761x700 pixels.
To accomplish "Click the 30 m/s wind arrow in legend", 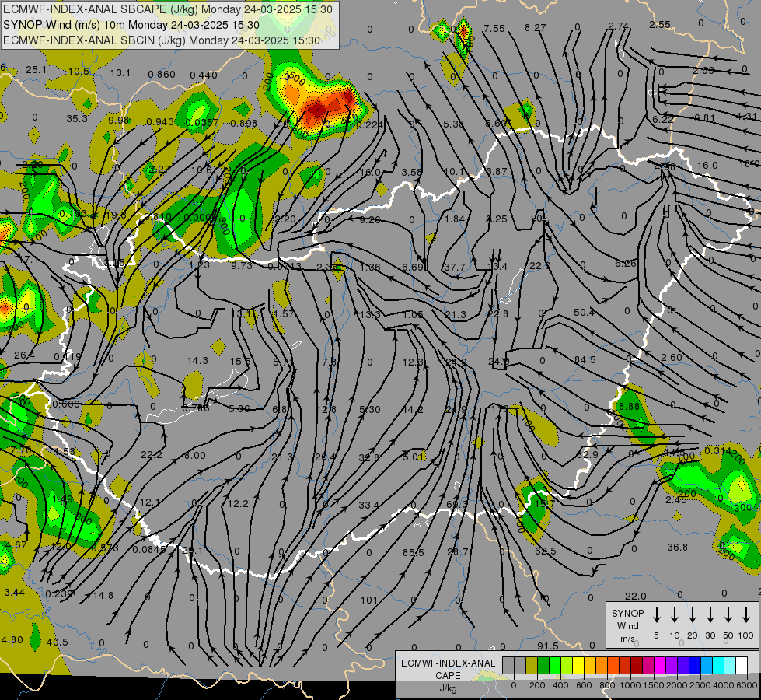I will point(710,615).
